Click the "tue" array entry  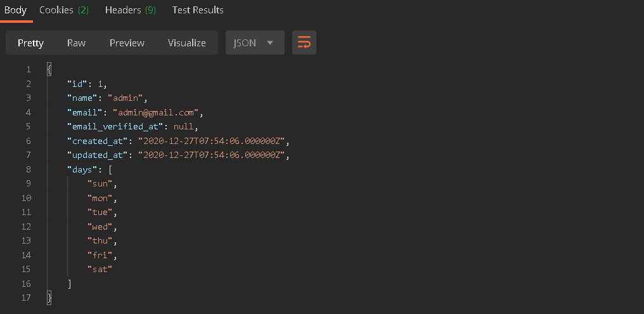pyautogui.click(x=100, y=213)
